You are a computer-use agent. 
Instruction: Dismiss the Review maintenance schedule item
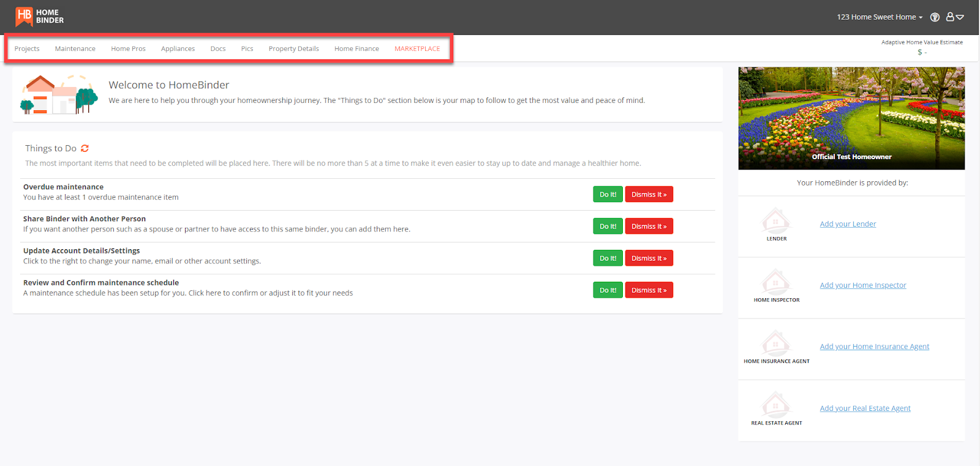click(x=649, y=290)
